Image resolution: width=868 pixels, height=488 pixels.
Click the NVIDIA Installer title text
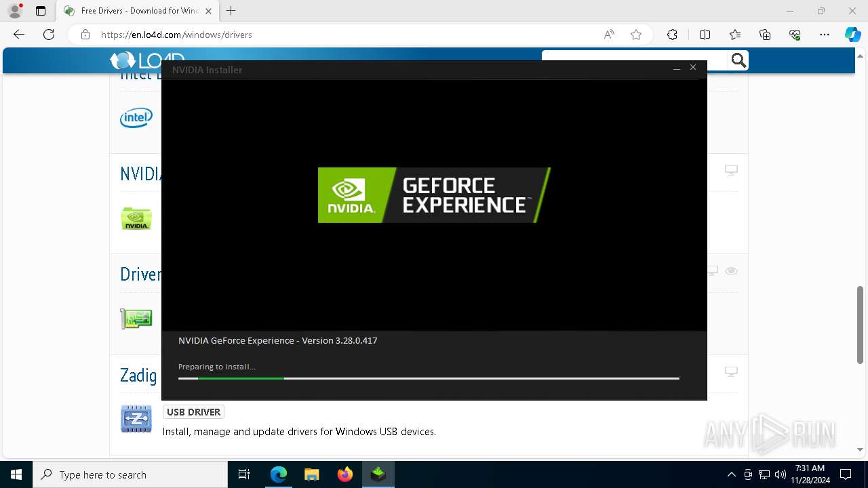(207, 70)
